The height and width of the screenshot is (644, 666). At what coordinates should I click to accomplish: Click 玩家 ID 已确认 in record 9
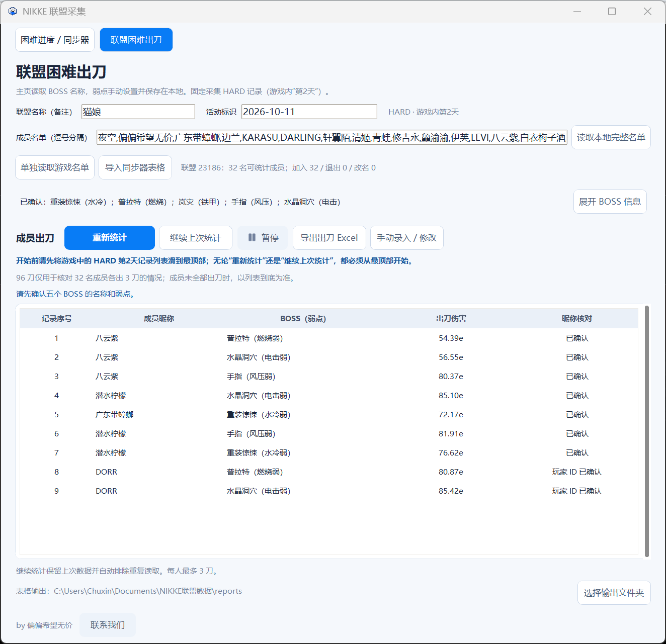577,491
